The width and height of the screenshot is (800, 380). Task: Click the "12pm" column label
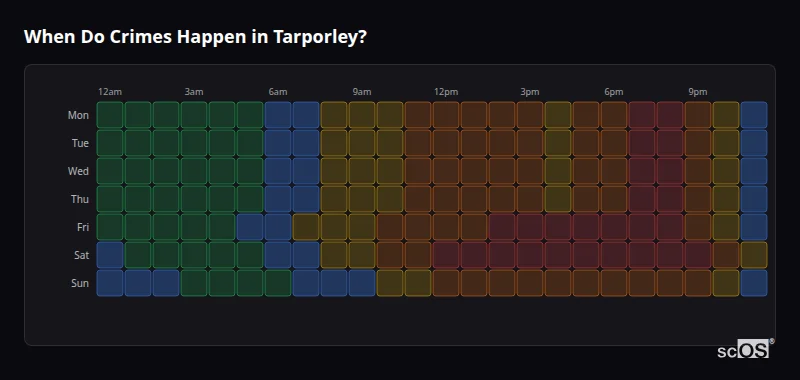coord(446,92)
